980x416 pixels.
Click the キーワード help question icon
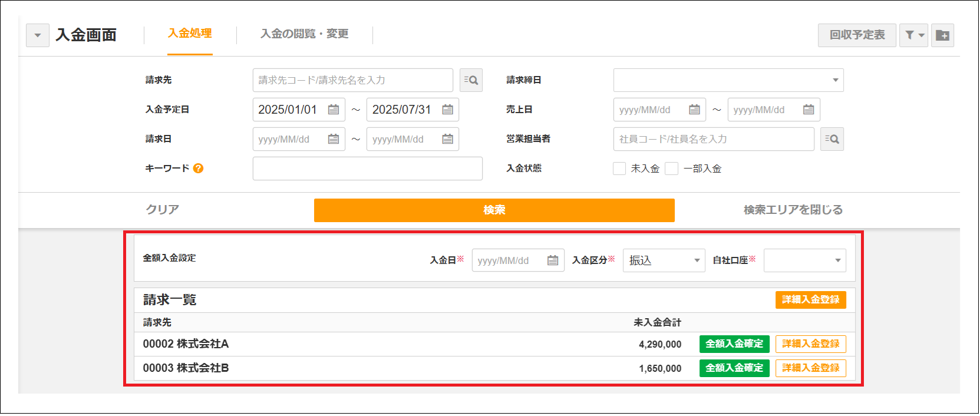(198, 169)
